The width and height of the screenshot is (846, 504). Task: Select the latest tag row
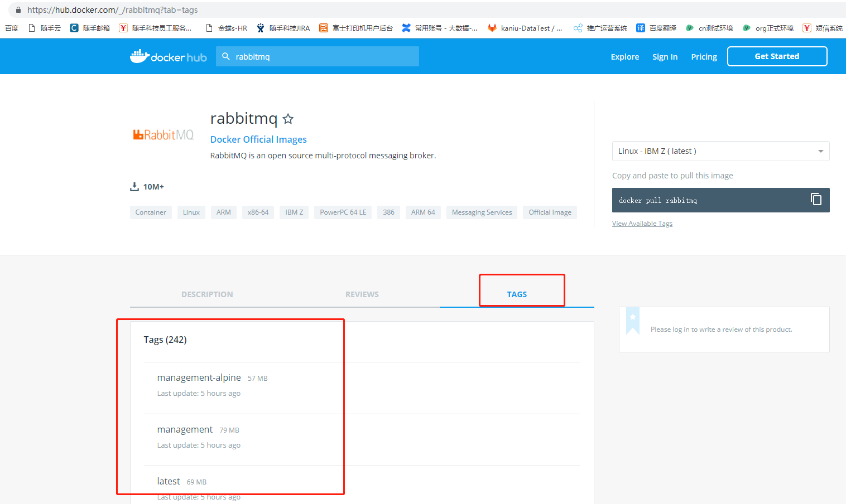point(362,485)
